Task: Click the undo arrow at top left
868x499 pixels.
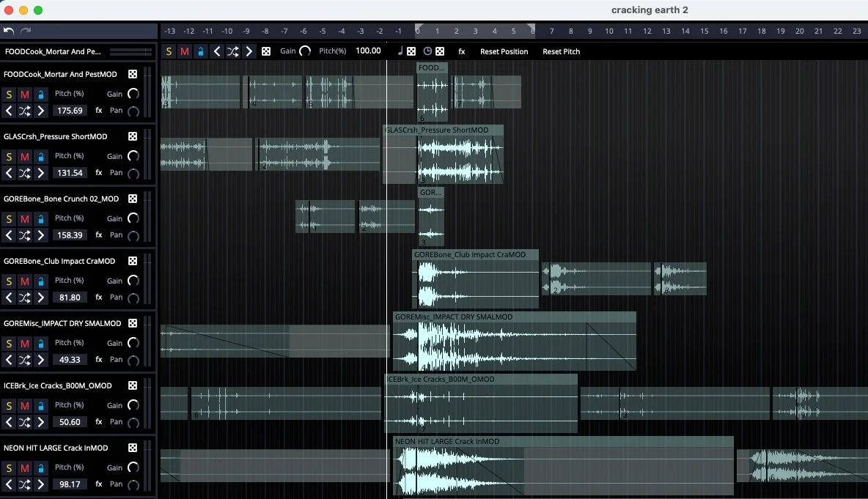Action: tap(9, 31)
